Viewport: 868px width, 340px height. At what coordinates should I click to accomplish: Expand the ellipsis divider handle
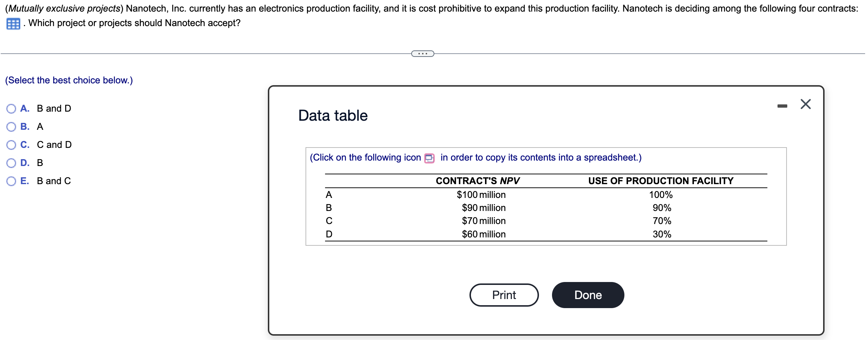pyautogui.click(x=422, y=54)
